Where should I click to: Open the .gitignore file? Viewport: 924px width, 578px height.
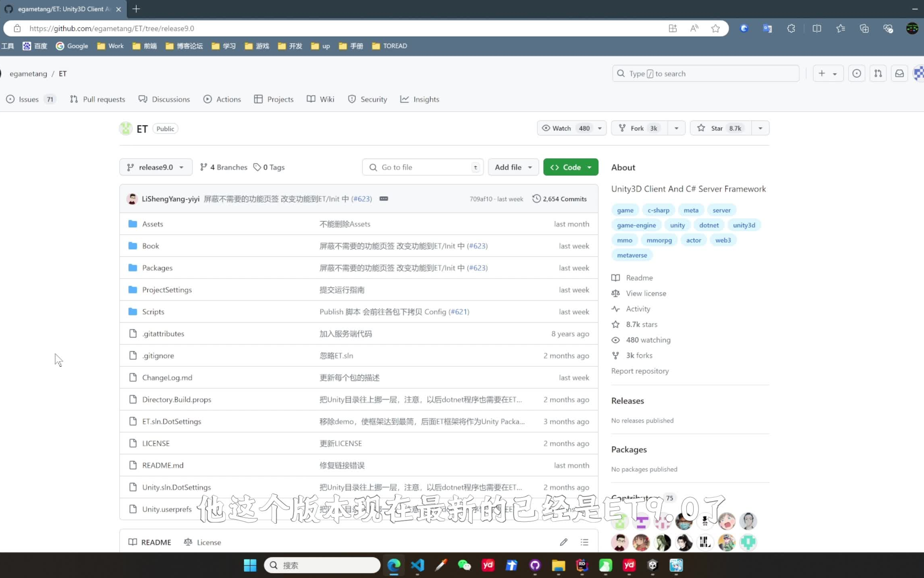(158, 356)
